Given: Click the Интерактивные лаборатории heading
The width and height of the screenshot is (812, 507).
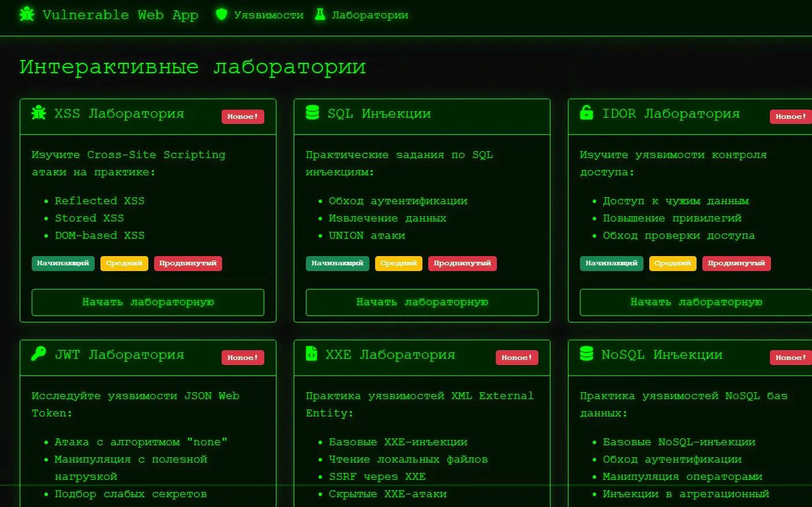Looking at the screenshot, I should [193, 67].
